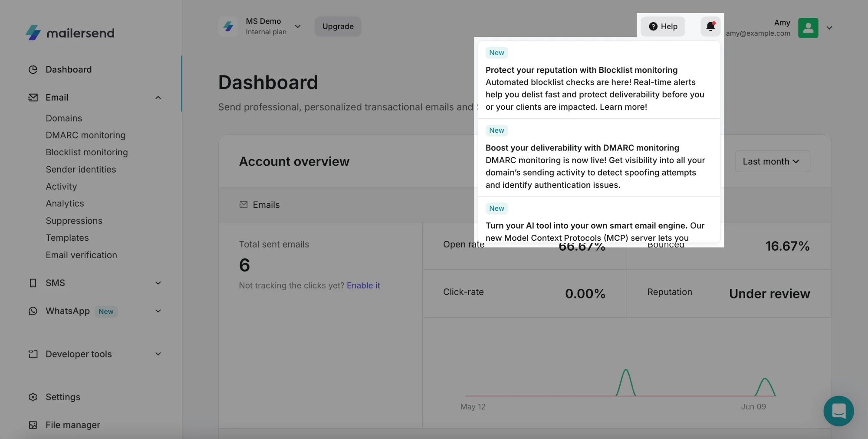
Task: Open Email verification
Action: coord(81,255)
